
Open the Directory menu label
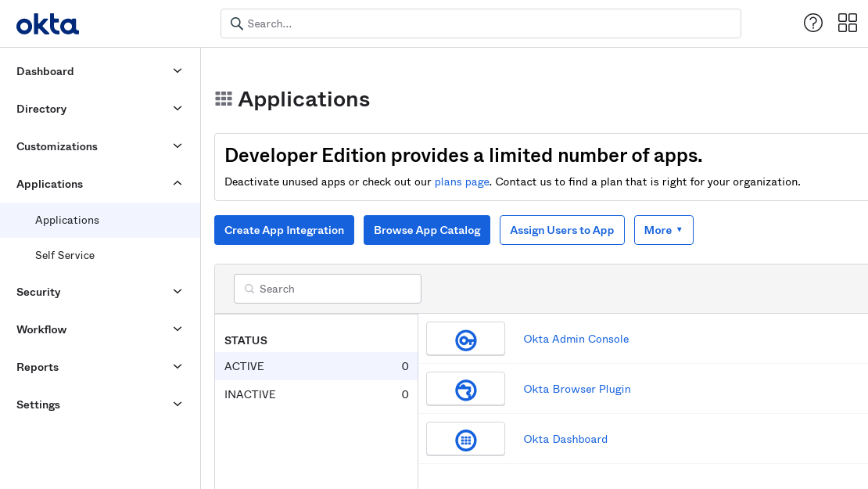(41, 109)
